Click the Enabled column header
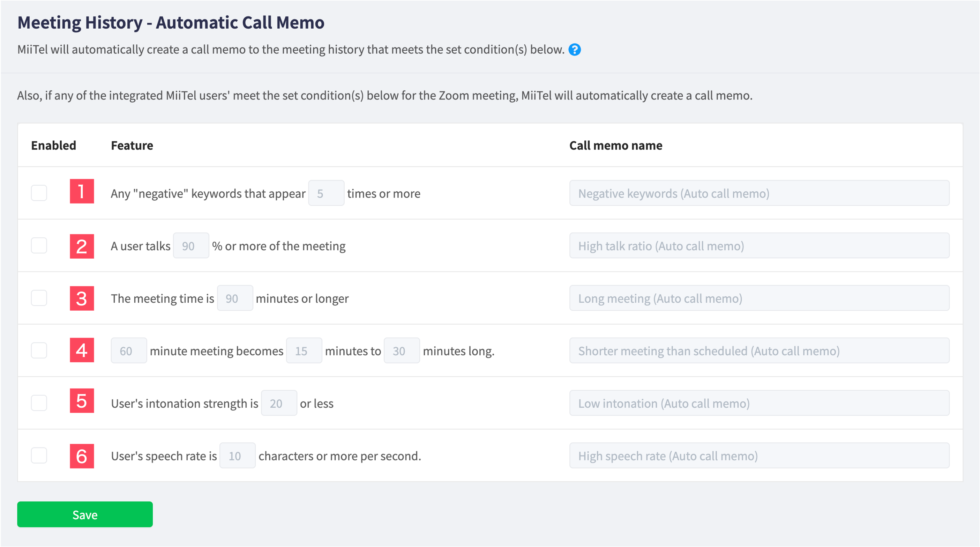Image resolution: width=980 pixels, height=547 pixels. [x=54, y=146]
